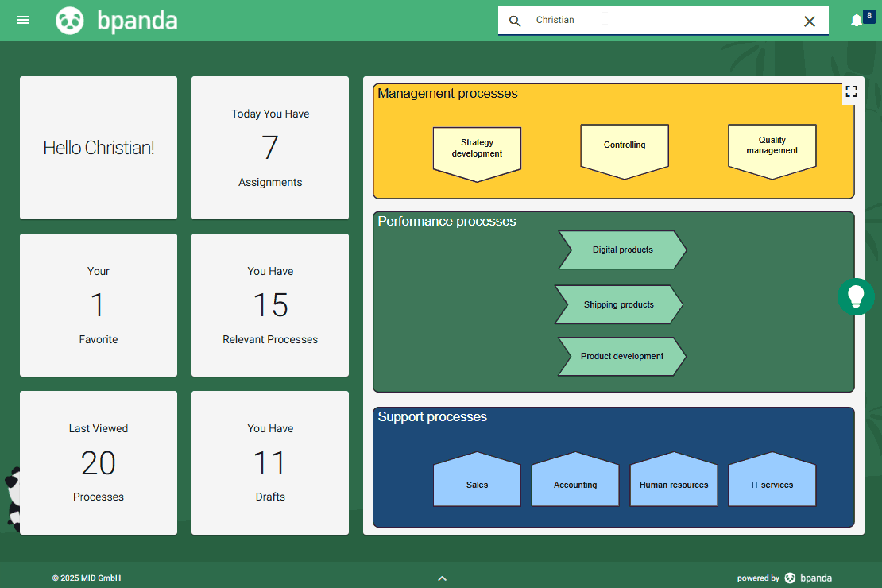Open the Shipping products process
The image size is (882, 588).
(x=618, y=304)
